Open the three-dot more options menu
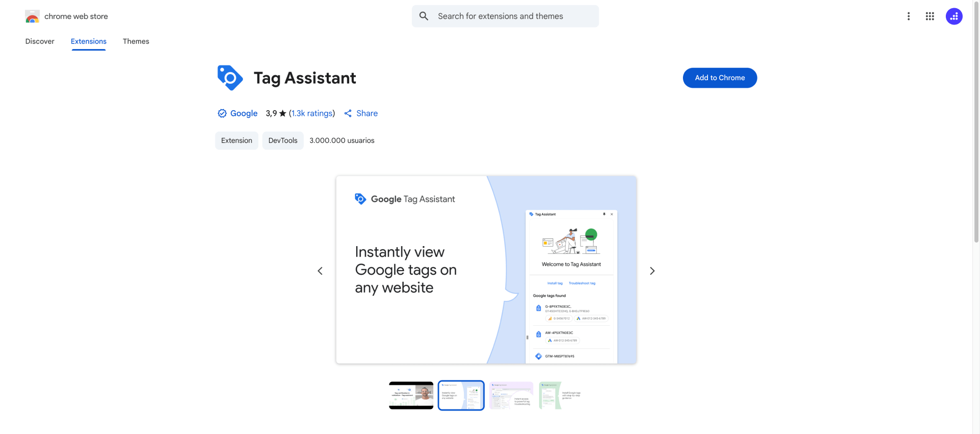 coord(909,16)
